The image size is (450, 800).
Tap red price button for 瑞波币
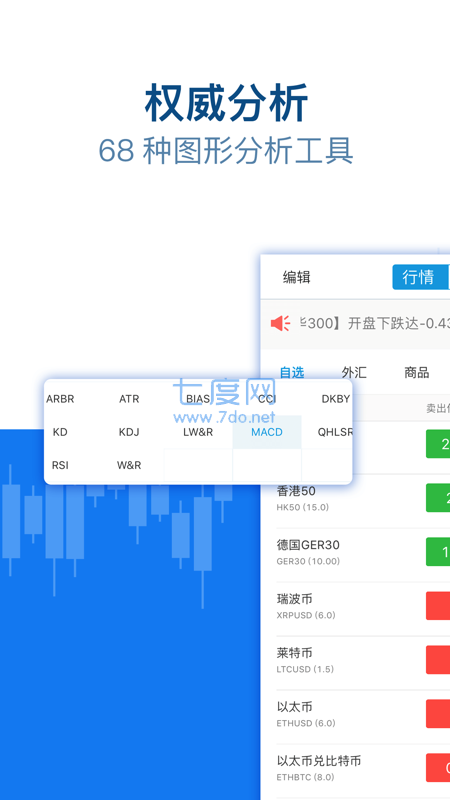point(438,606)
